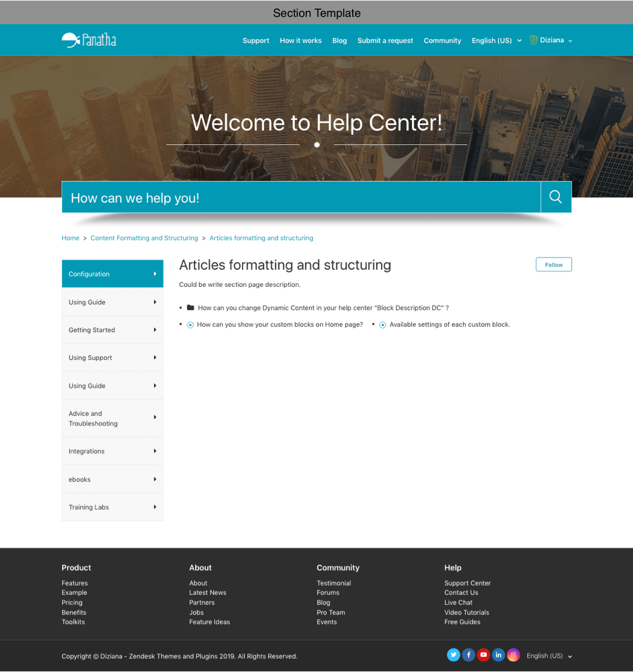Click the Panatha logo
The width and height of the screenshot is (633, 672).
pyautogui.click(x=89, y=40)
